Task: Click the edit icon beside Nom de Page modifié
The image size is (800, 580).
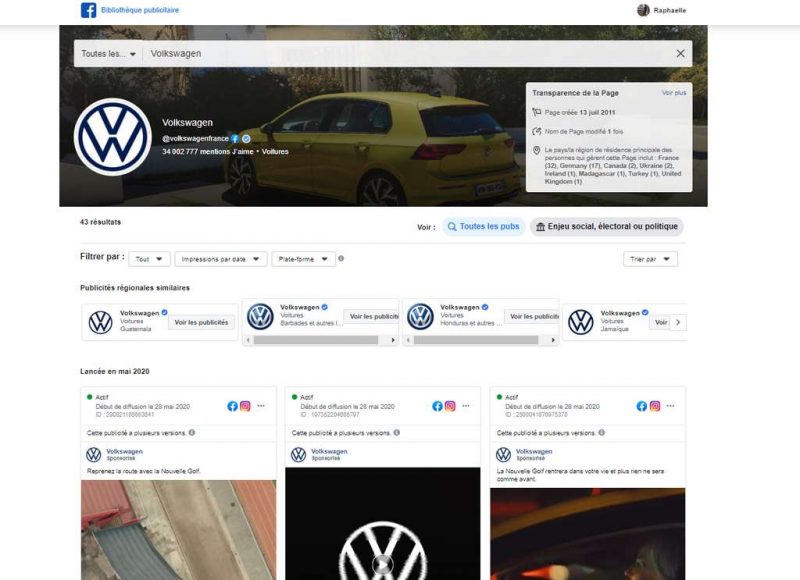Action: (x=536, y=132)
